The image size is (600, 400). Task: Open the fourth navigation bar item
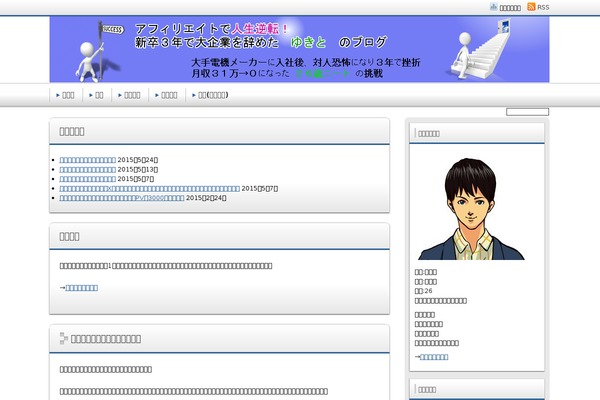170,95
